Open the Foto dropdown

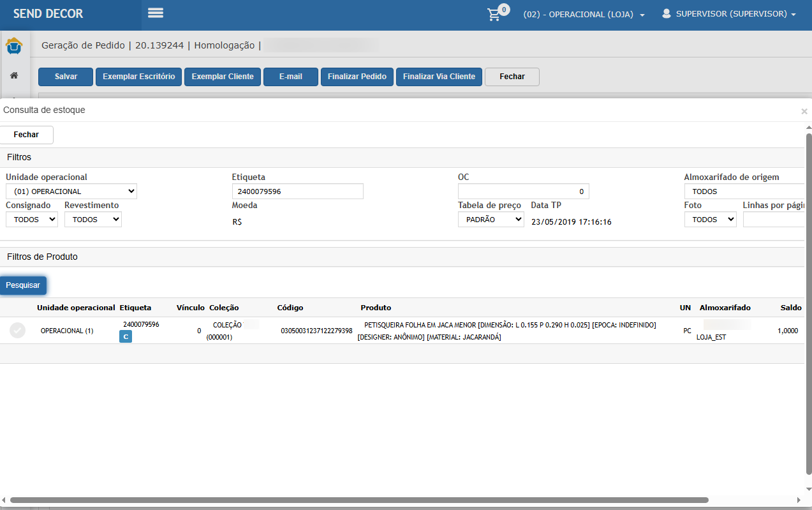711,219
